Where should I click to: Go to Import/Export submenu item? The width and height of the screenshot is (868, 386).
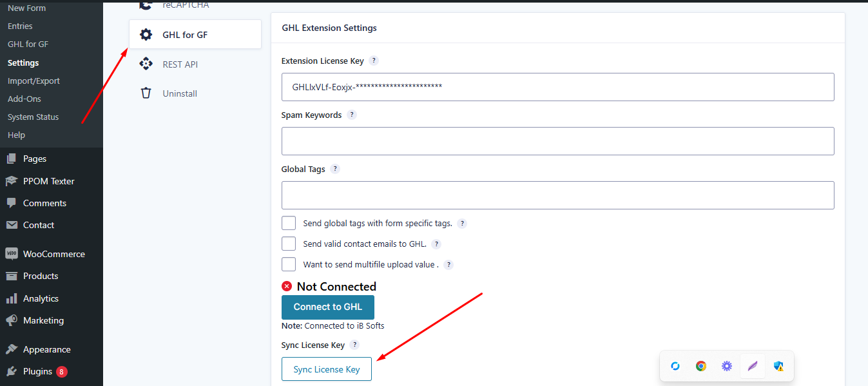tap(34, 81)
